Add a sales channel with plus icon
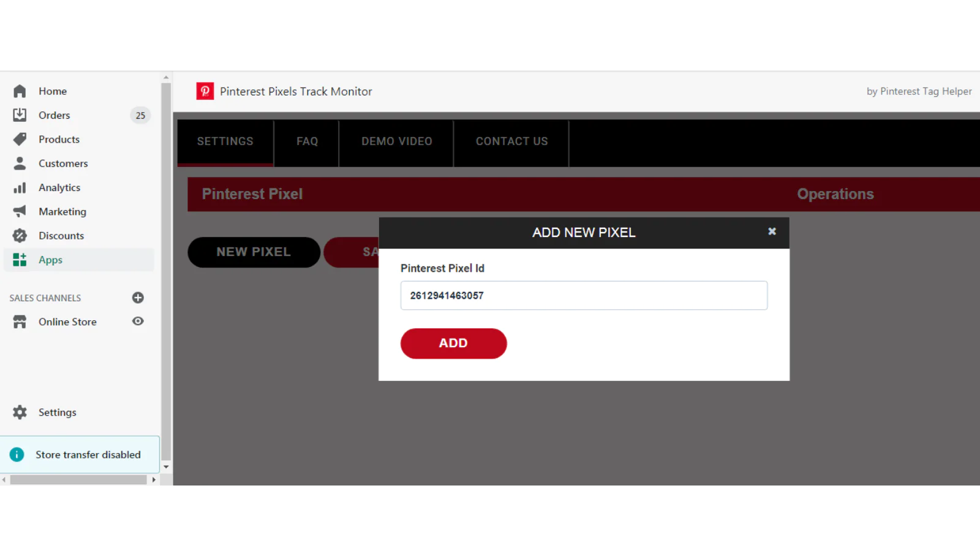The height and width of the screenshot is (551, 980). tap(138, 298)
